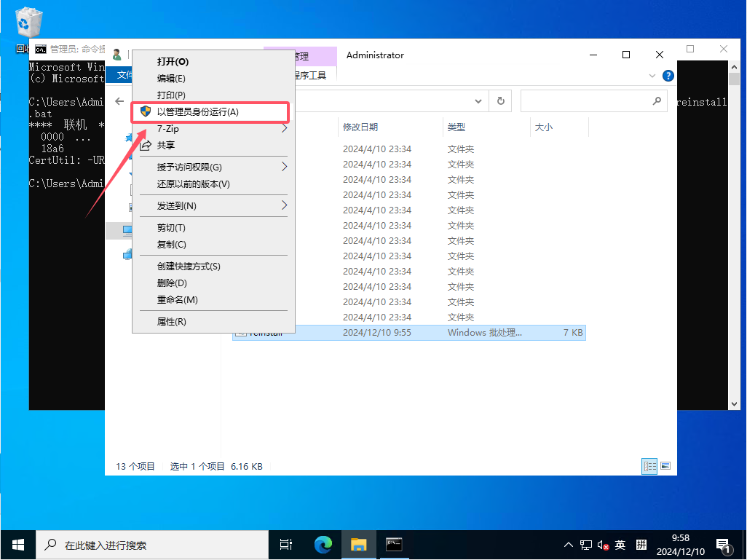Show hidden tray icons chevron
The height and width of the screenshot is (560, 747).
[569, 545]
